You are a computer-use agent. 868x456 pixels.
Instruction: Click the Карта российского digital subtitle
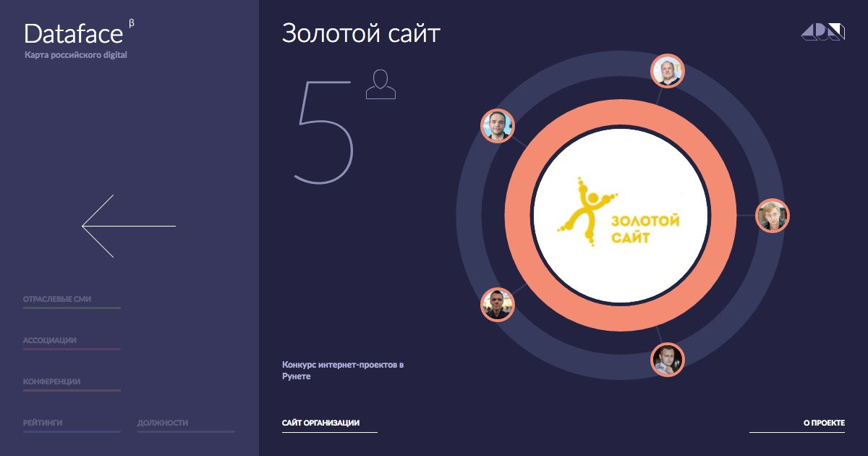coord(75,55)
